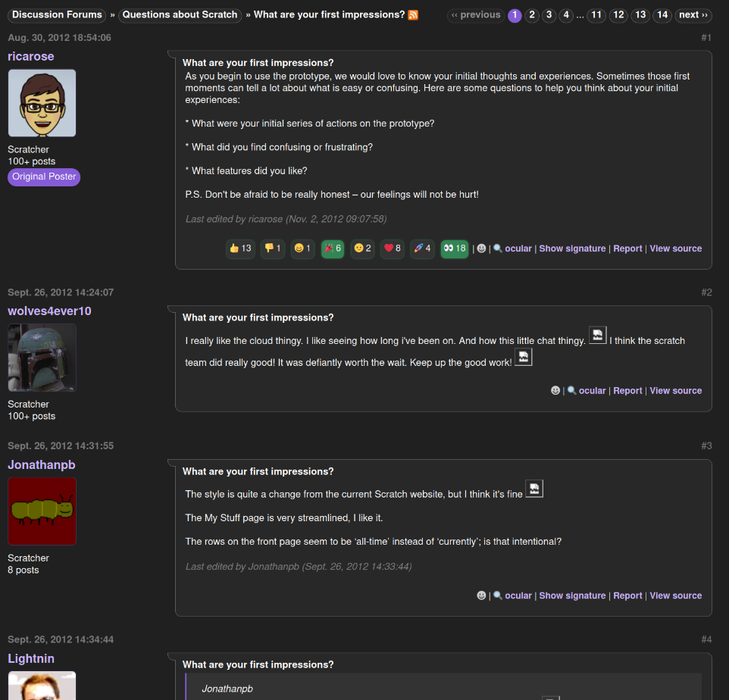
Task: Click broken image icon after 'Keep up the good work!'
Action: (524, 357)
